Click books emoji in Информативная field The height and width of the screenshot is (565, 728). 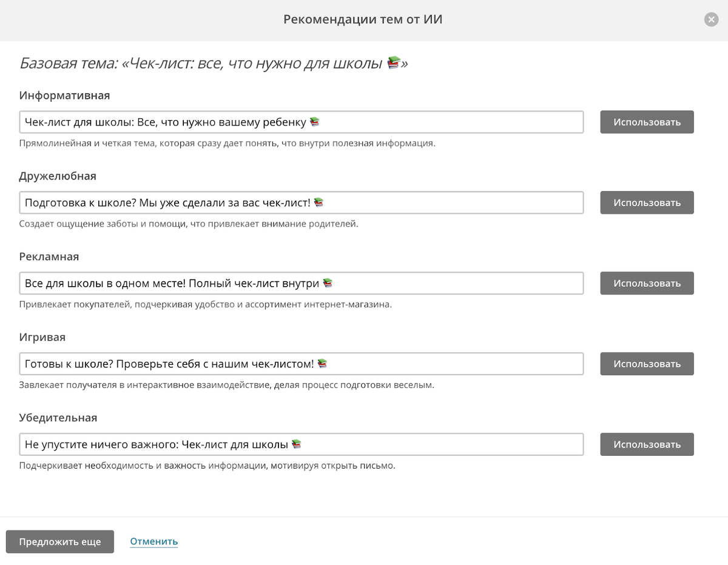pos(314,122)
